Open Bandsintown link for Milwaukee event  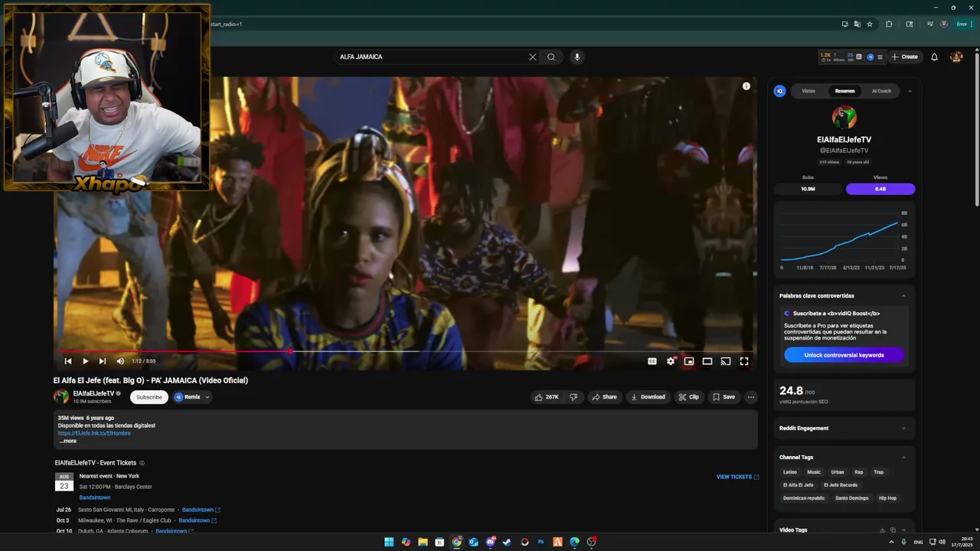198,520
